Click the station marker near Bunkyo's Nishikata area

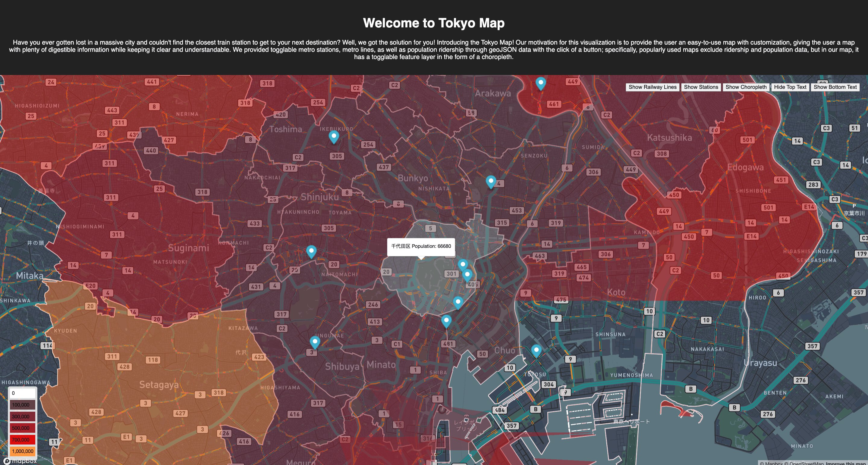click(491, 180)
